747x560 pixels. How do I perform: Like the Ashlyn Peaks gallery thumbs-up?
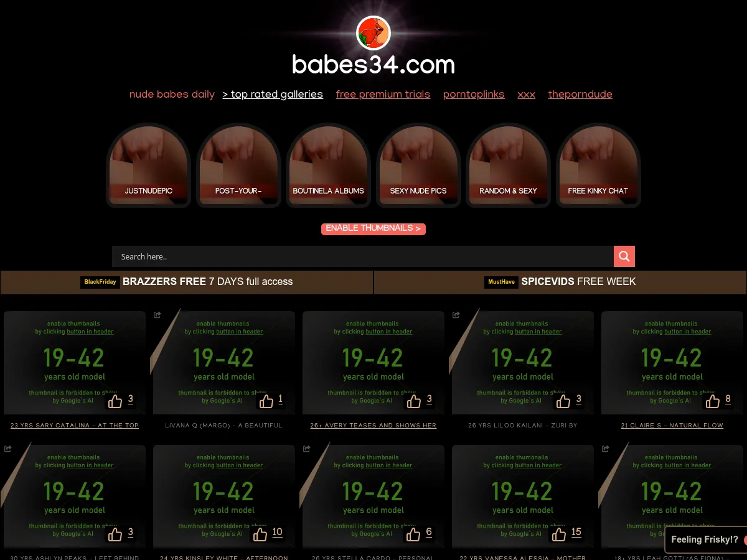[x=115, y=534]
